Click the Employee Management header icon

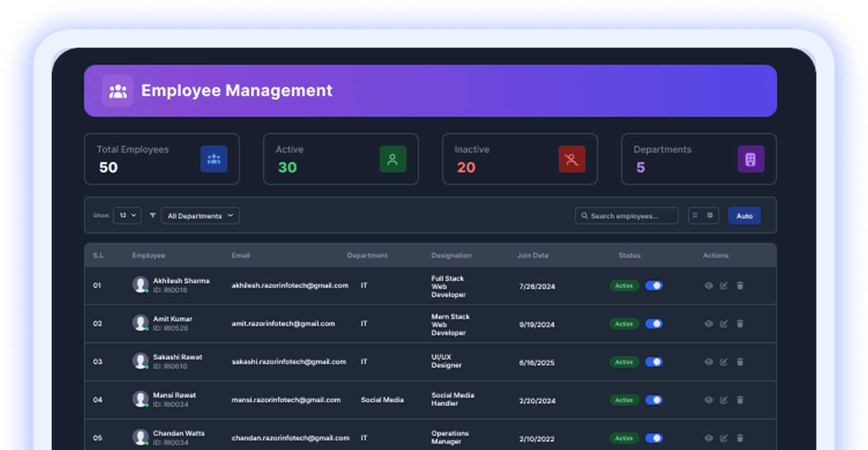click(x=118, y=91)
